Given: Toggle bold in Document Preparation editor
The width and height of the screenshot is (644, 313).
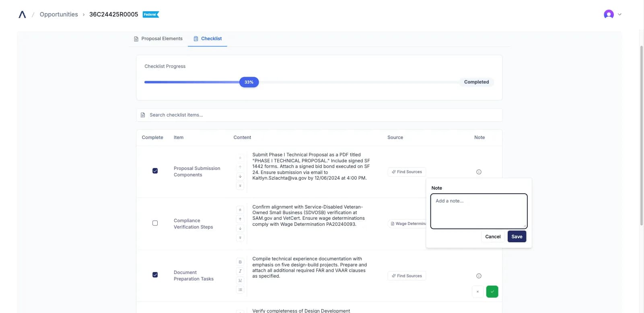Looking at the screenshot, I should (240, 262).
